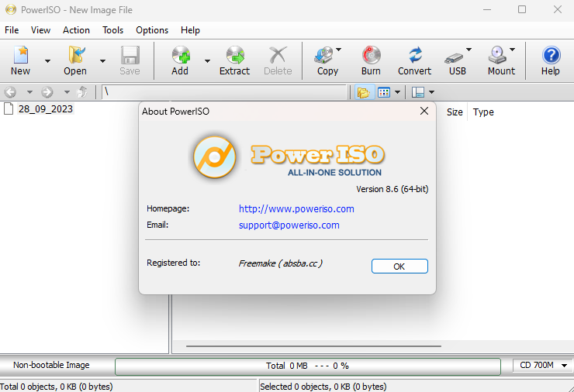Click the PowerISO disc logo in dialog
Viewport: 574px width, 392px height.
[215, 157]
